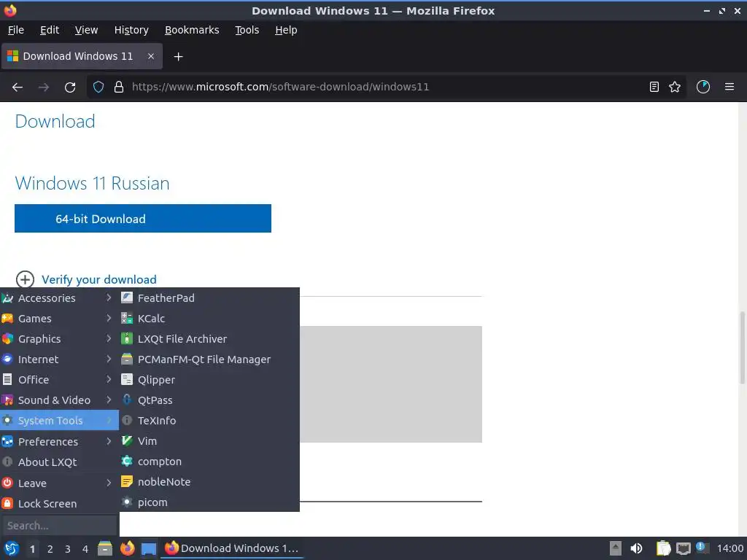Click the 14:00 clock in the panel
747x560 pixels.
pyautogui.click(x=729, y=548)
